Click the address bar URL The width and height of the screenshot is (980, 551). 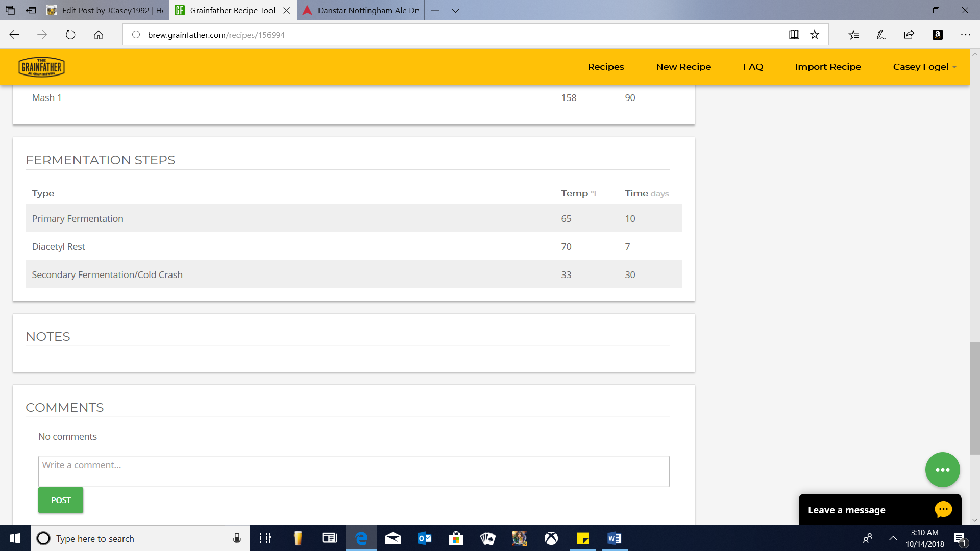click(216, 35)
